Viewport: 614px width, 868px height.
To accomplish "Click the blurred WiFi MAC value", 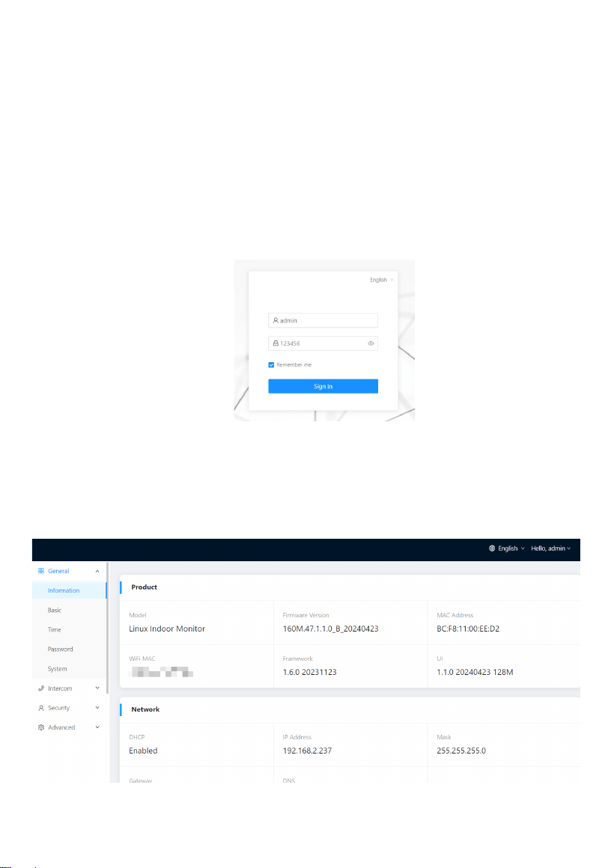I will click(161, 672).
